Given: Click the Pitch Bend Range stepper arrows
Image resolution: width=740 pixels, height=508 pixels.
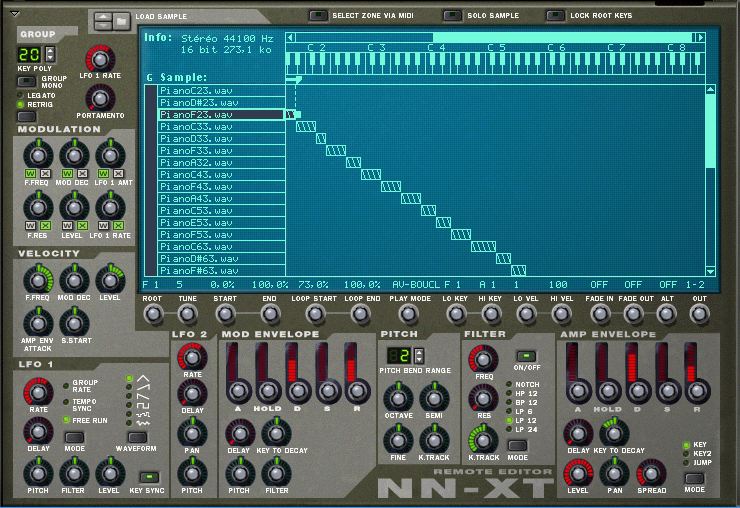Looking at the screenshot, I should (x=418, y=356).
